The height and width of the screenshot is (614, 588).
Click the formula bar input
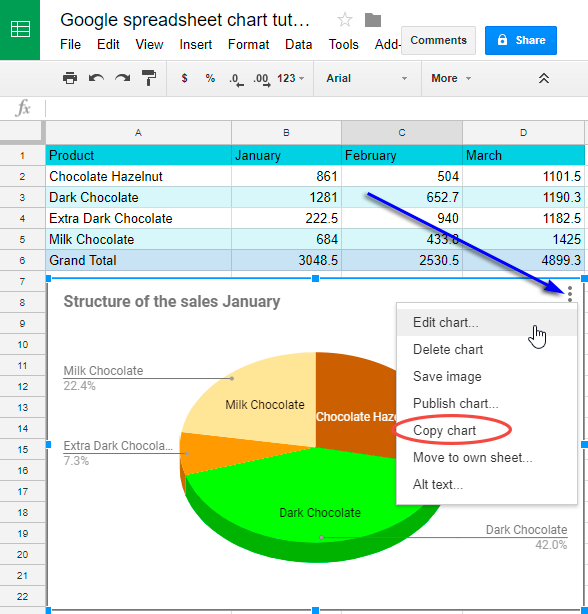[x=316, y=108]
